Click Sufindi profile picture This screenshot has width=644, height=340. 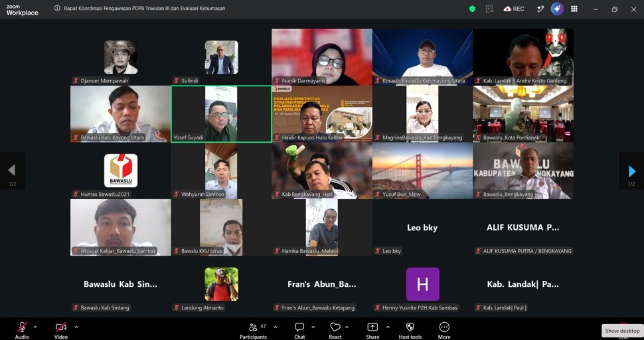coord(221,57)
